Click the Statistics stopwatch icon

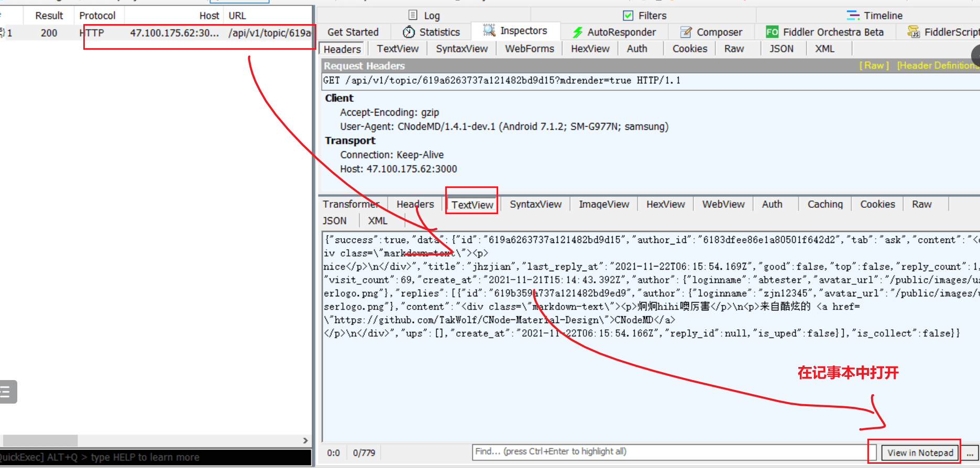pos(409,32)
